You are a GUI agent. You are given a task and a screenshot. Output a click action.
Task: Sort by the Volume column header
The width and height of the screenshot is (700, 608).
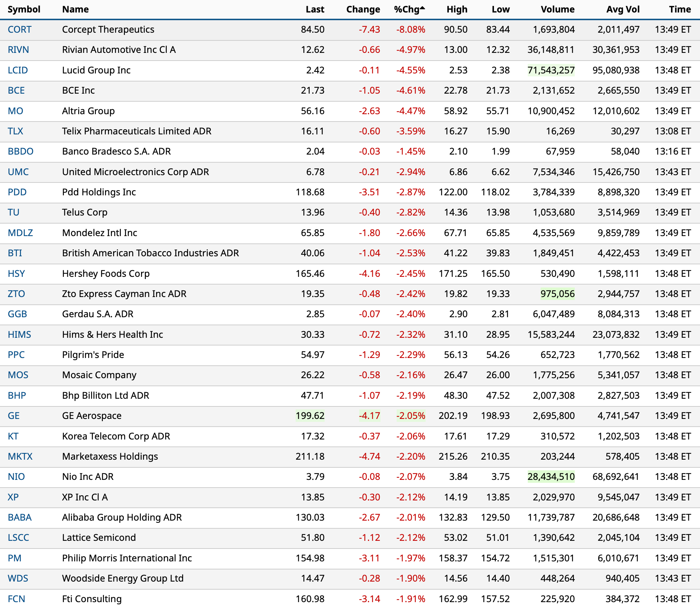557,10
